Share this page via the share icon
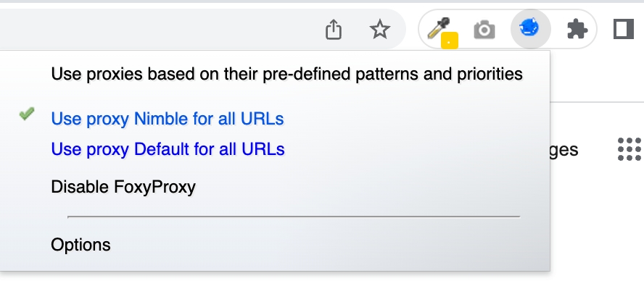644x281 pixels. pos(334,30)
